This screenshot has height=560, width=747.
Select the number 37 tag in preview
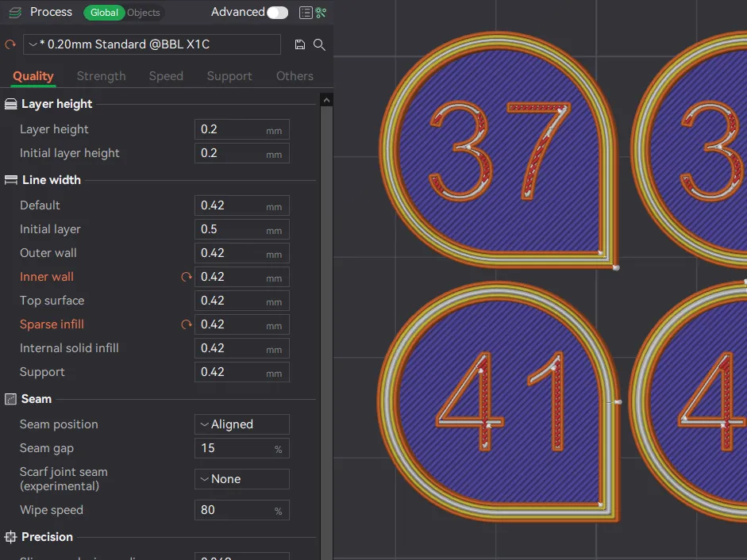(499, 150)
